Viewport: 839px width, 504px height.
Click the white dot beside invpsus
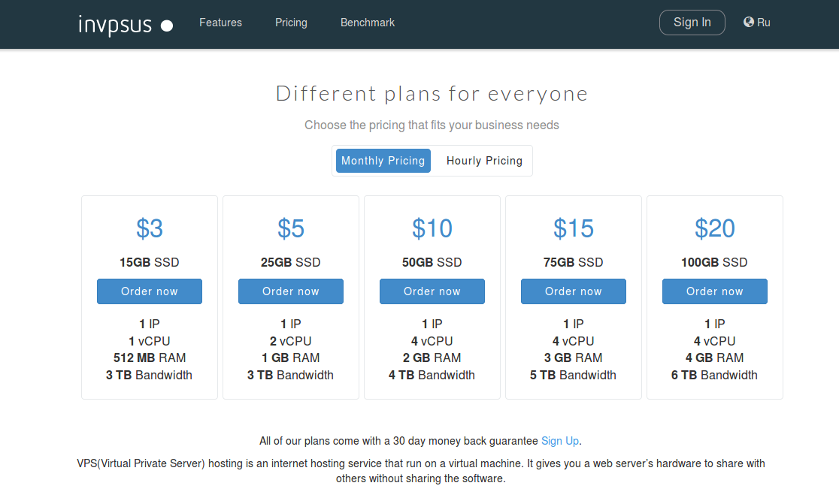point(167,26)
